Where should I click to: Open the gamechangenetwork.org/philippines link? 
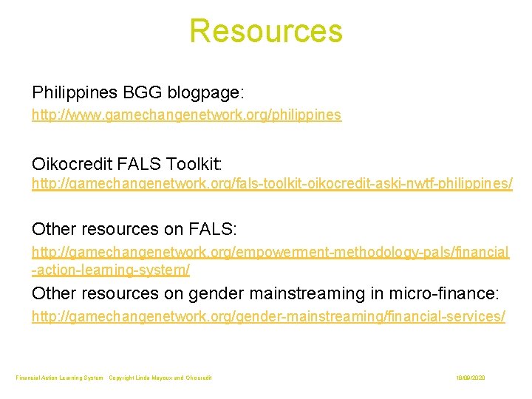187,115
